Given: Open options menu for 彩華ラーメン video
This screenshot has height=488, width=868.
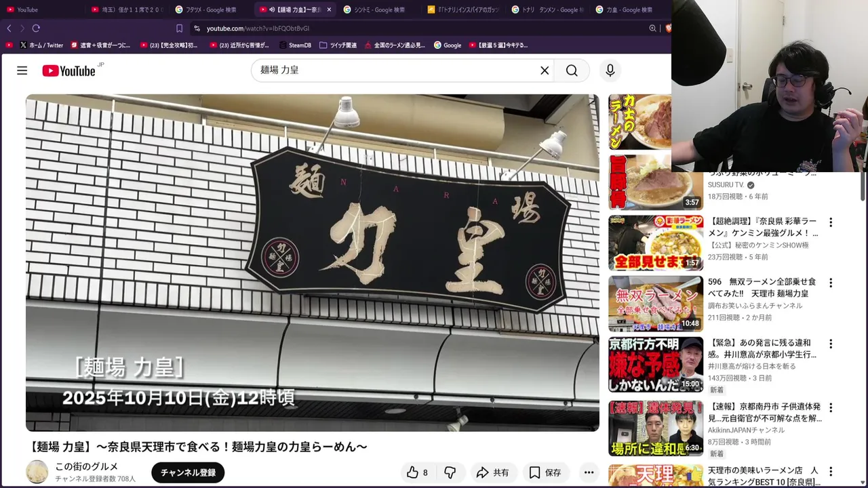Looking at the screenshot, I should point(830,222).
